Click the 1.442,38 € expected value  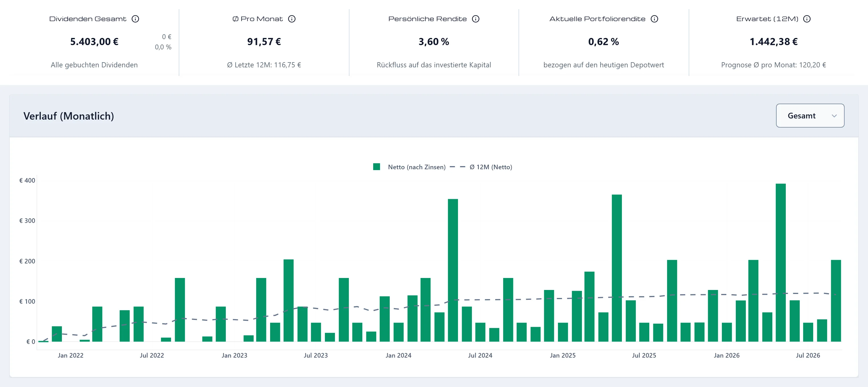(773, 42)
